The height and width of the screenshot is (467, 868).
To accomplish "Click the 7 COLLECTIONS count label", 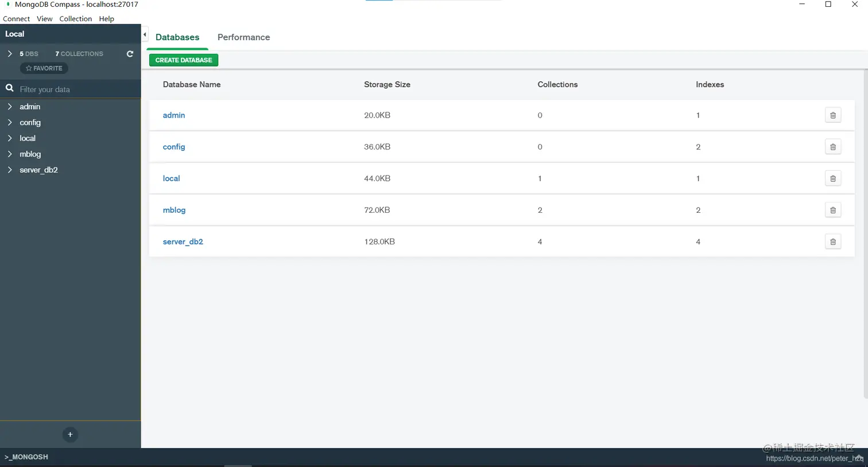I will pos(79,54).
